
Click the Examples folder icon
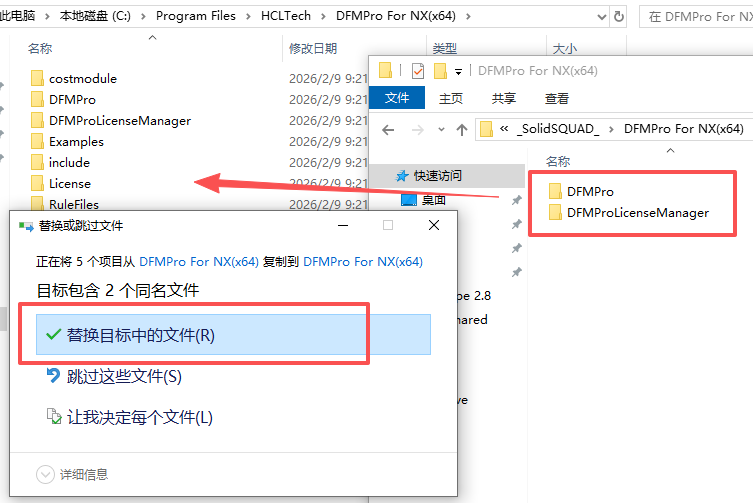[x=37, y=142]
